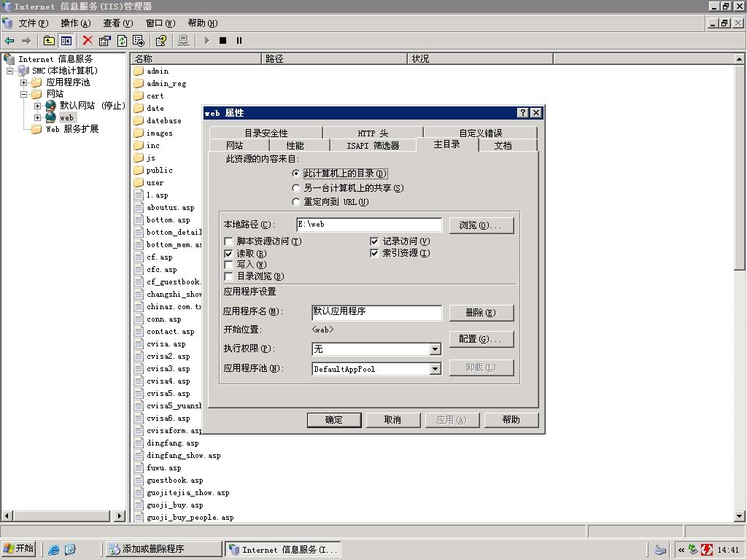Click the 浏览 browse button

(481, 225)
